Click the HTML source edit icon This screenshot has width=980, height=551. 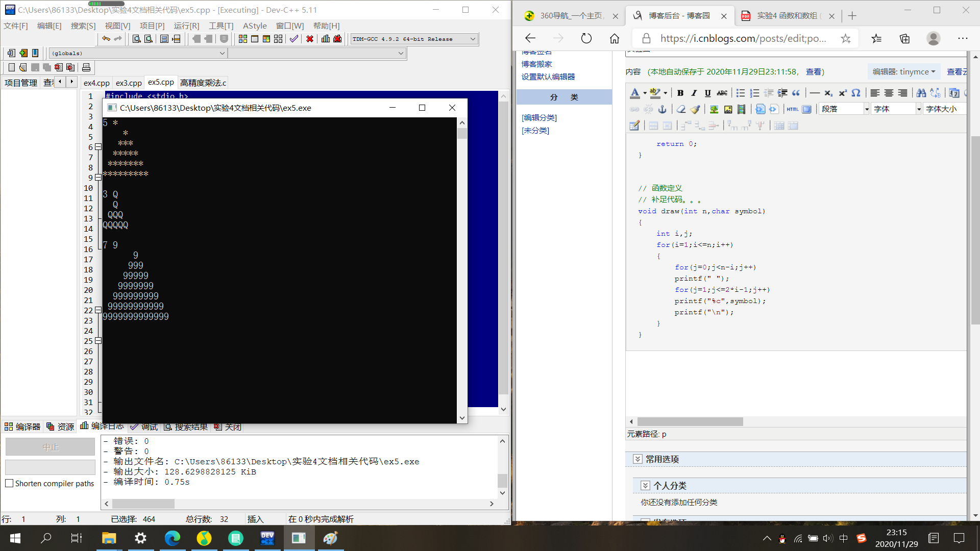click(x=792, y=109)
